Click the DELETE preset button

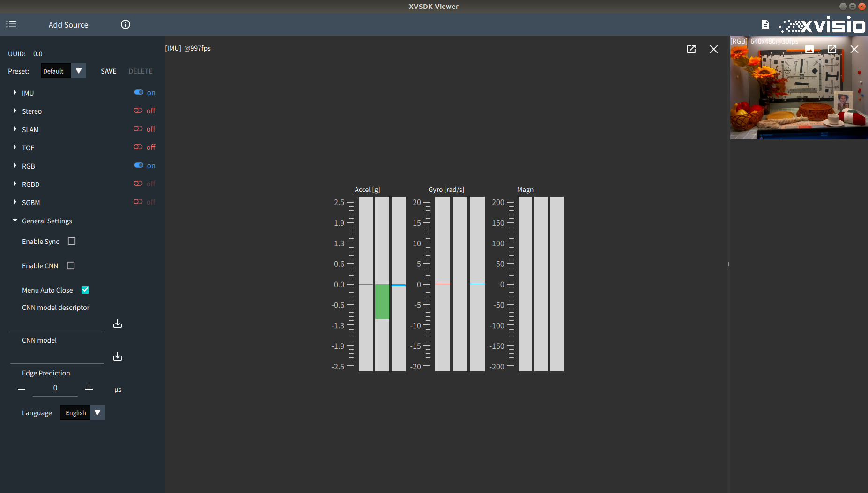(x=141, y=71)
